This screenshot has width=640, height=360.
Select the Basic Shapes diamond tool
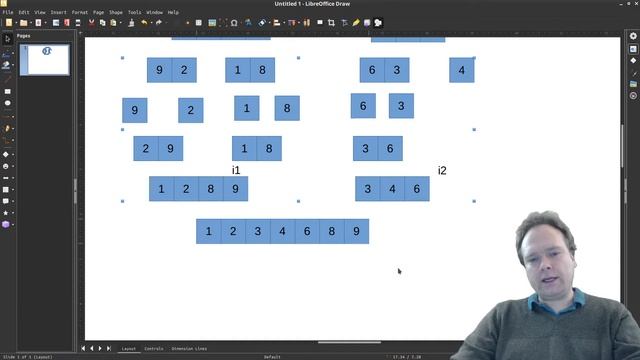6,154
